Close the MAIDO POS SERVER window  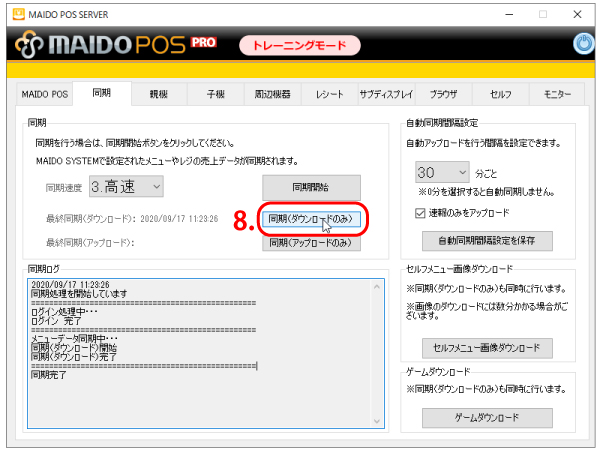577,15
